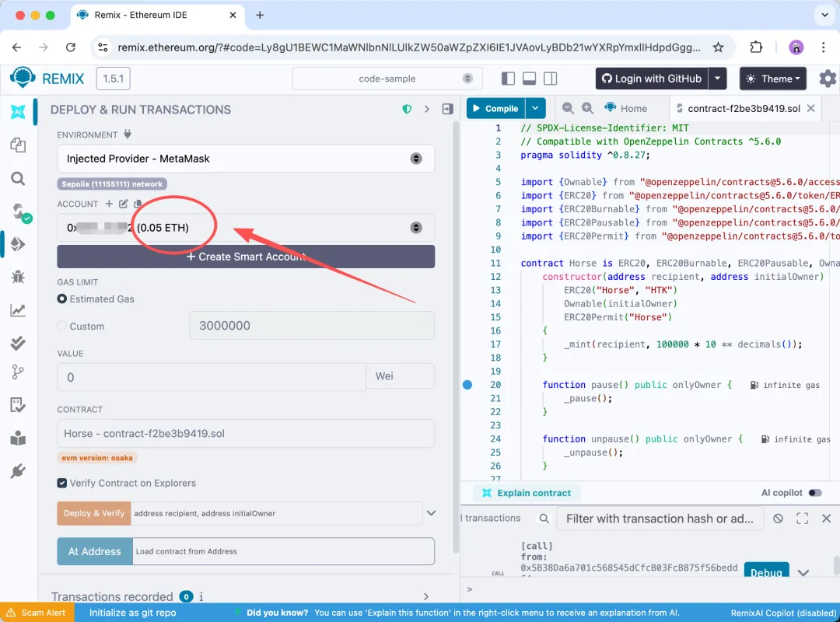The height and width of the screenshot is (622, 840).
Task: Expand the Transactions recorded section
Action: (x=426, y=596)
